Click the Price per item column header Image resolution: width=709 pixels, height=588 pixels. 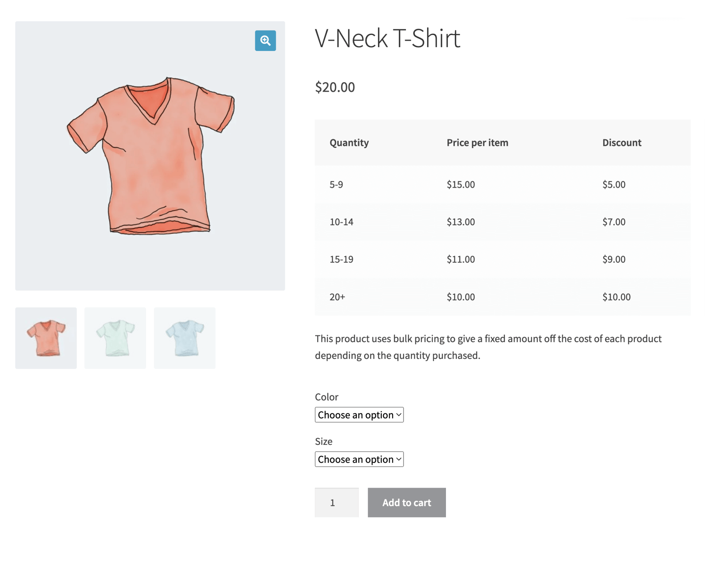tap(477, 142)
